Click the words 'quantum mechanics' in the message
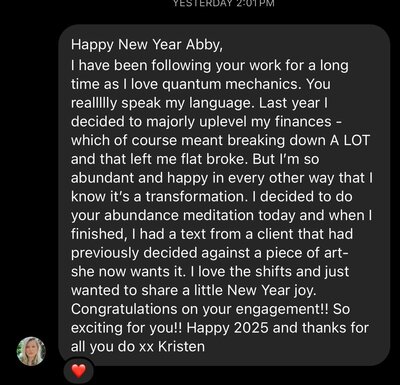400x385 pixels. (231, 84)
